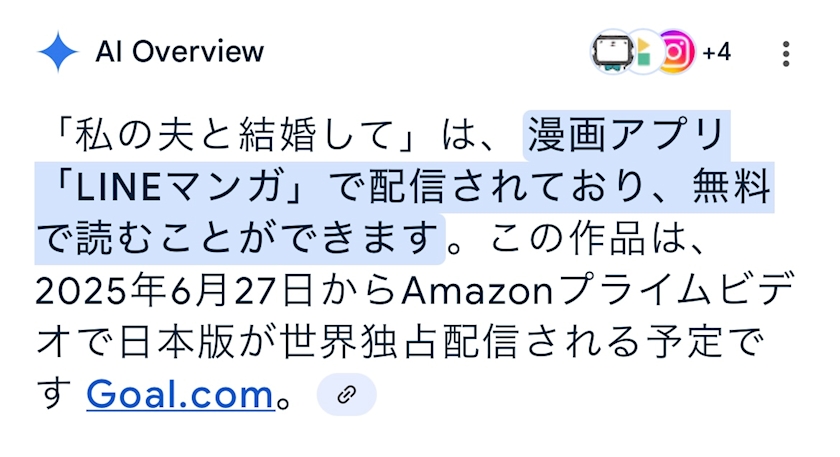Click the date 2025年6月27日
Viewport: 840px width, 457px height.
click(174, 290)
